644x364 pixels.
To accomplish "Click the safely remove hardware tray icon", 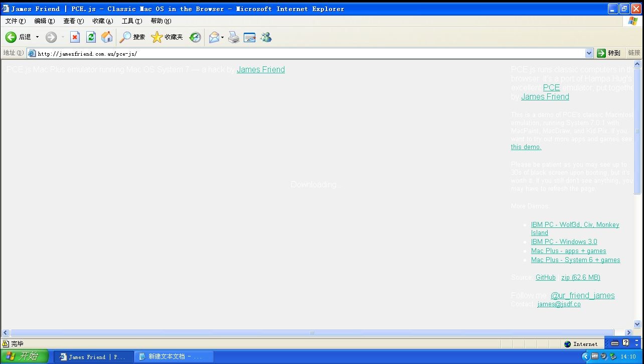I will coord(612,356).
